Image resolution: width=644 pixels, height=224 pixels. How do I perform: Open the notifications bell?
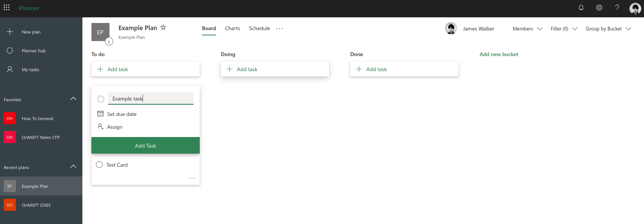point(581,8)
